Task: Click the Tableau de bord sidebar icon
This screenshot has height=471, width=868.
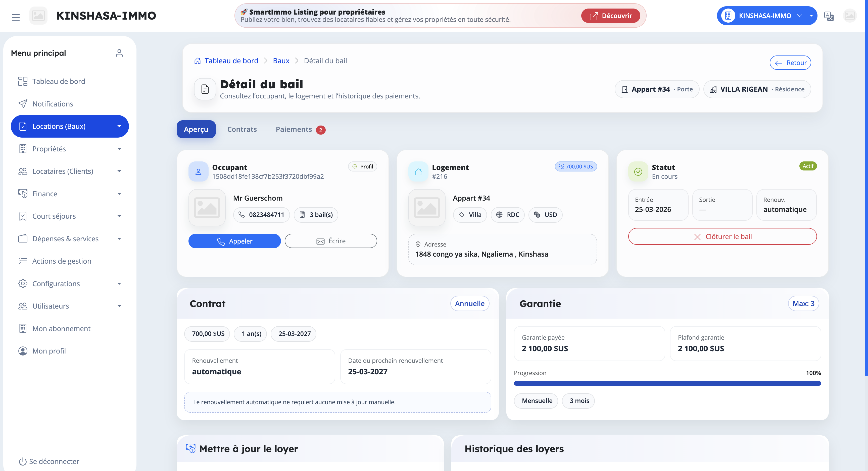Action: pyautogui.click(x=23, y=81)
